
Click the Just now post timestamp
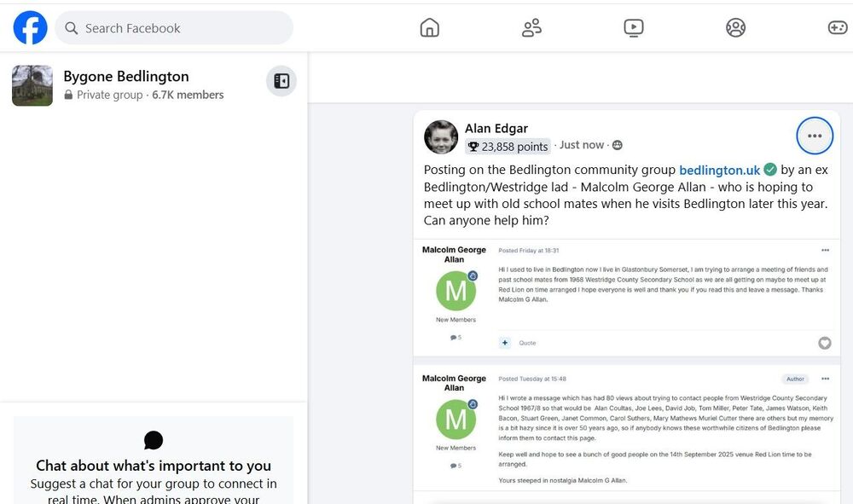582,145
